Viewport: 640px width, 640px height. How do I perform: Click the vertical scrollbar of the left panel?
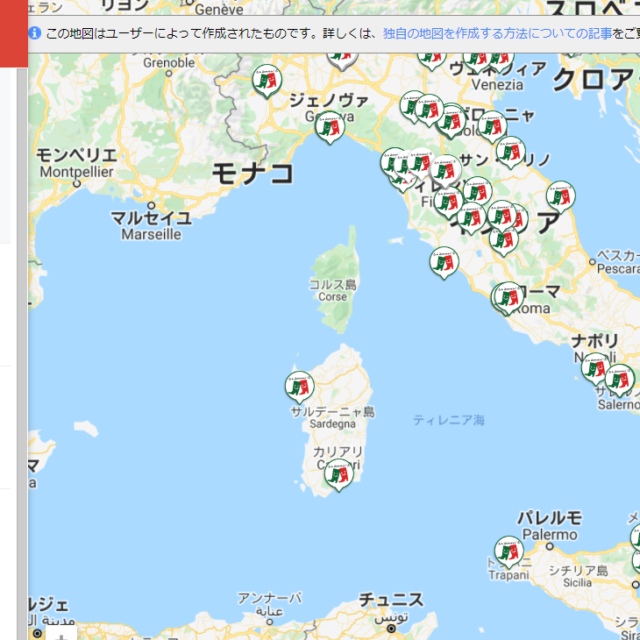point(22,353)
